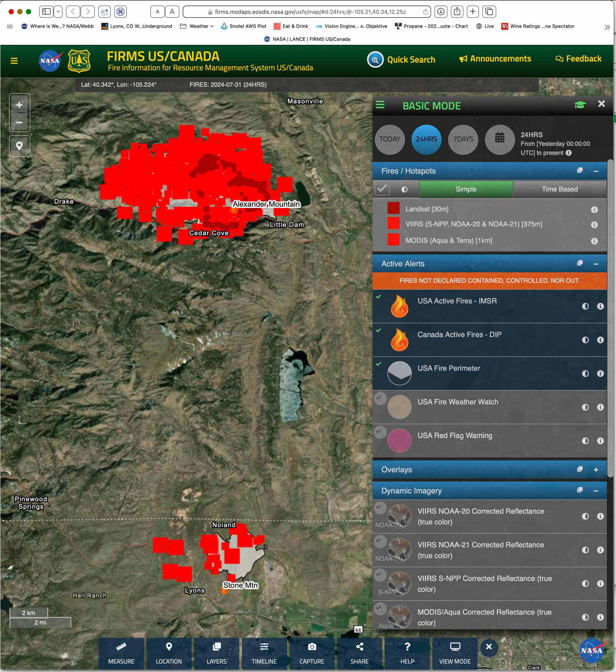Open the calendar date picker
This screenshot has height=672, width=616.
click(x=499, y=139)
